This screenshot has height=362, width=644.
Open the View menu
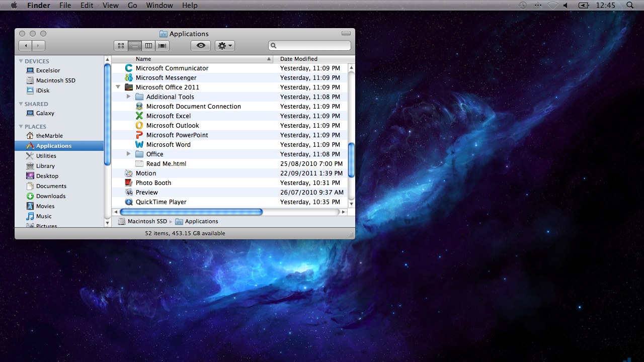(110, 6)
